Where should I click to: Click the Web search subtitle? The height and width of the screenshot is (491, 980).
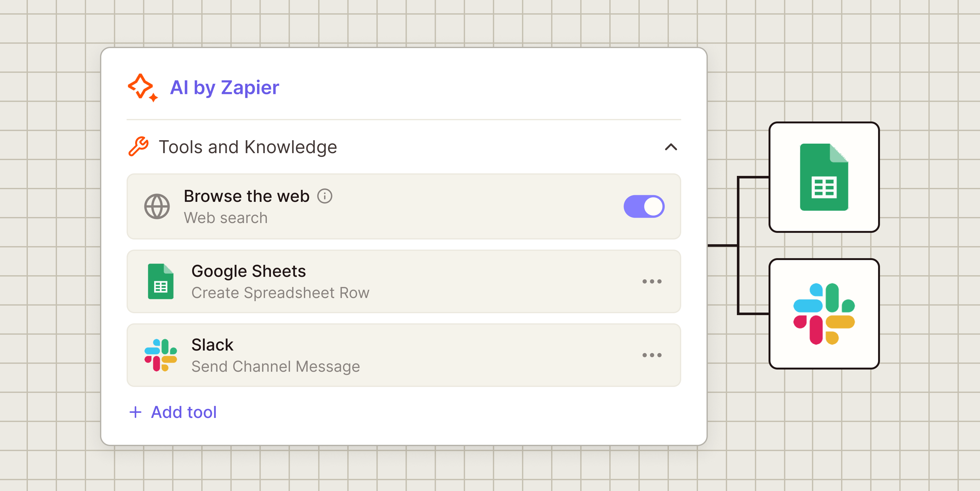[226, 218]
